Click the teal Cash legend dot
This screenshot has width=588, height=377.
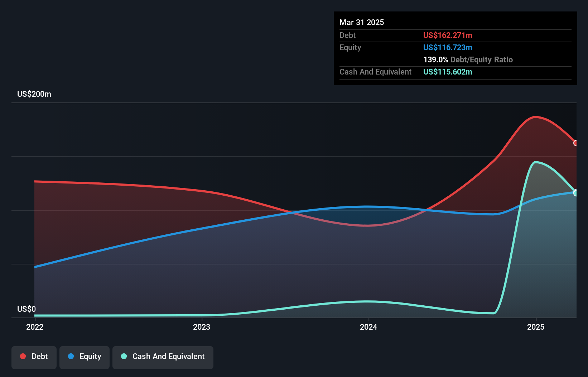(x=124, y=356)
